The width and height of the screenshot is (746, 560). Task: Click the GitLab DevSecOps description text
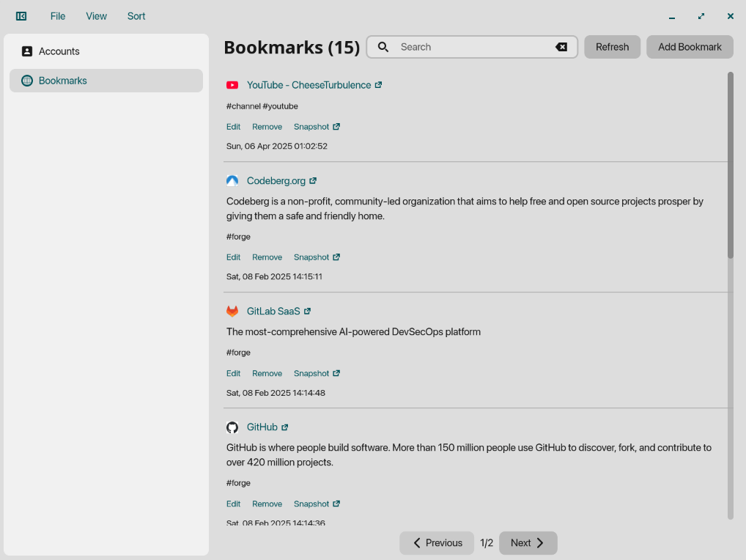pos(353,331)
